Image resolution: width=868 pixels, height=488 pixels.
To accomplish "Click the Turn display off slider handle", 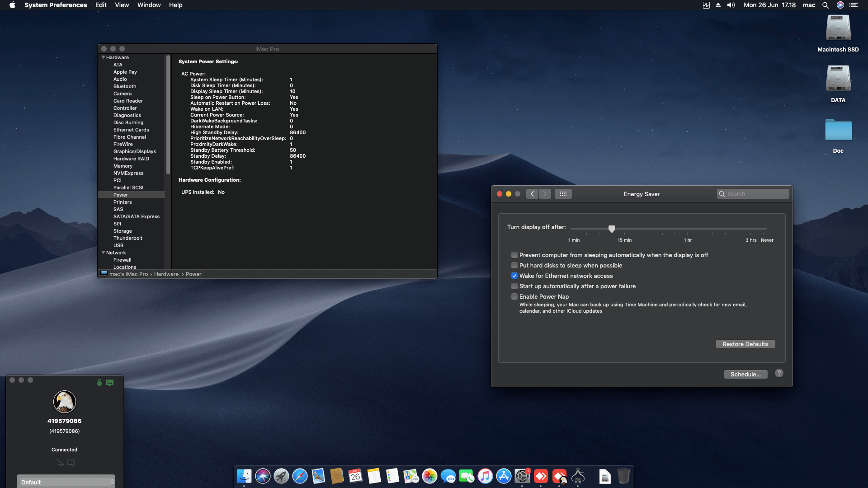I will 612,229.
